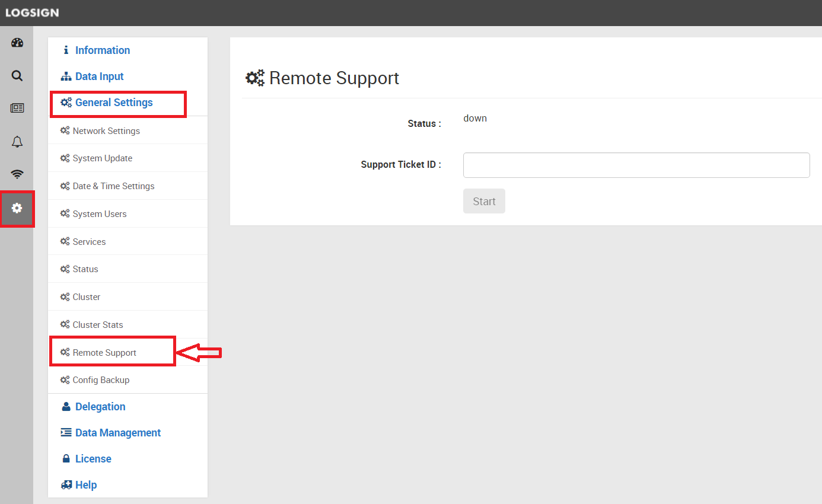Click the gears icon in Remote Support heading

pyautogui.click(x=255, y=78)
